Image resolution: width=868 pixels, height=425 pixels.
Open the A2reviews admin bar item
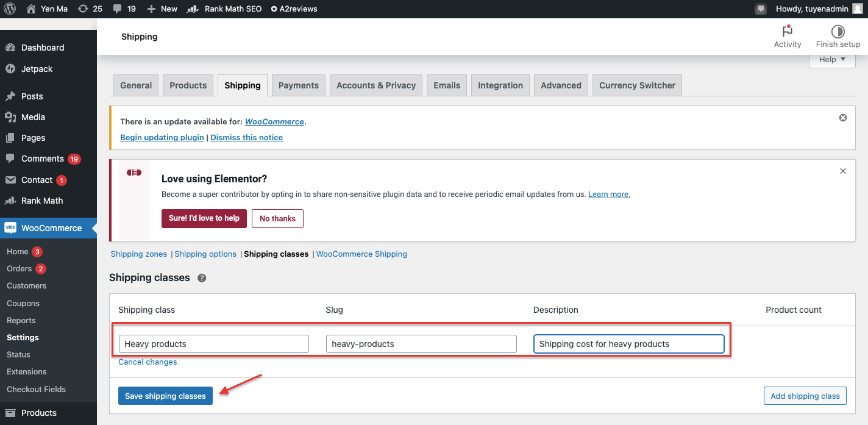coord(294,9)
